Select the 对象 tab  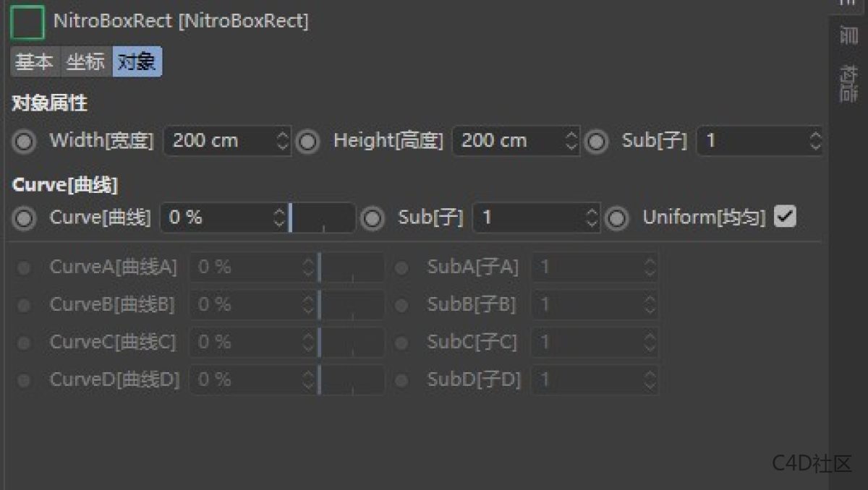click(136, 61)
